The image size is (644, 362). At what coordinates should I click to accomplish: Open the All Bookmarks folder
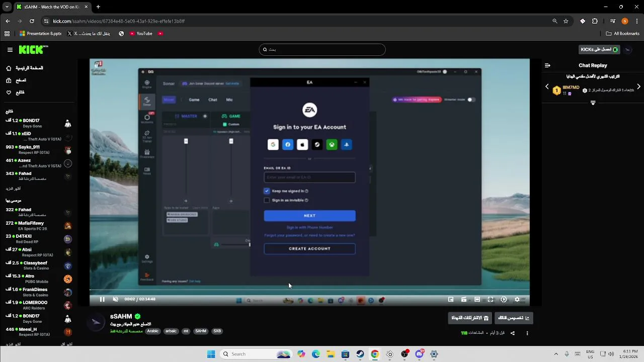[x=623, y=34]
